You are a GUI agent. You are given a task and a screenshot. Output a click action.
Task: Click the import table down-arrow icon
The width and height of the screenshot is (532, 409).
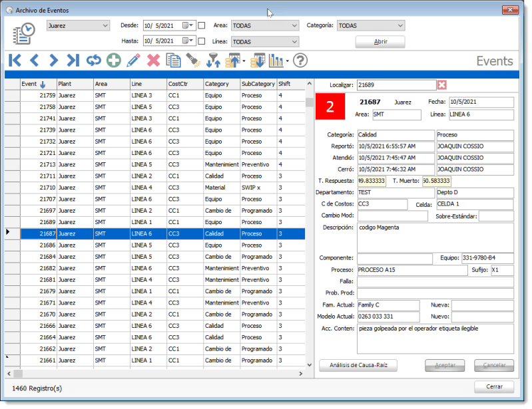pos(258,61)
